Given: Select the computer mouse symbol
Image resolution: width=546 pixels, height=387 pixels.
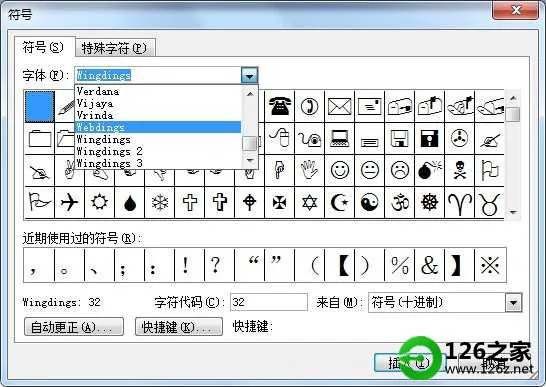Looking at the screenshot, I should pyautogui.click(x=279, y=138).
